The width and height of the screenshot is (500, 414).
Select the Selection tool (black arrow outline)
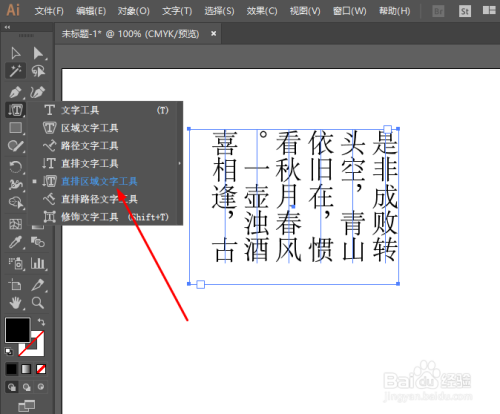[x=15, y=53]
